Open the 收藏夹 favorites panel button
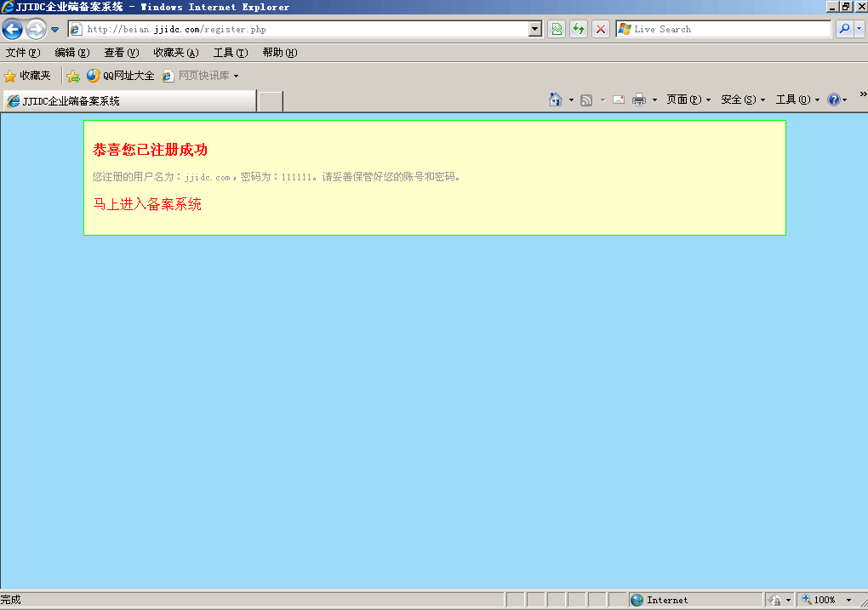 tap(27, 76)
